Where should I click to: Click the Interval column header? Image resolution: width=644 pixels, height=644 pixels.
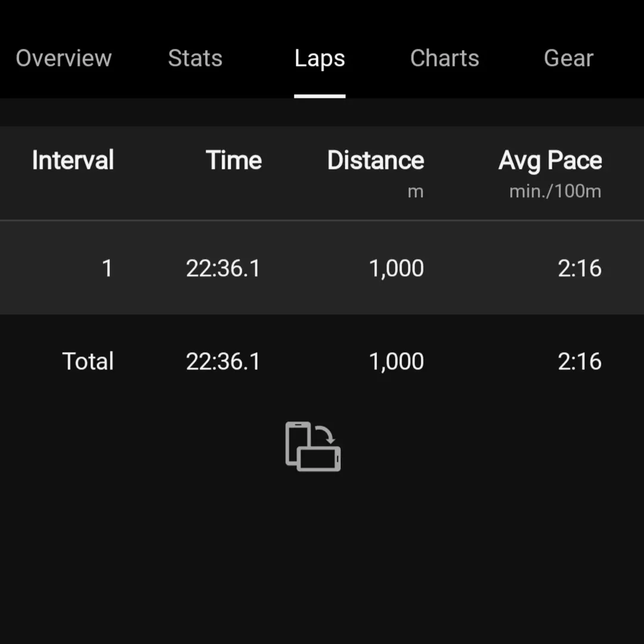point(73,160)
